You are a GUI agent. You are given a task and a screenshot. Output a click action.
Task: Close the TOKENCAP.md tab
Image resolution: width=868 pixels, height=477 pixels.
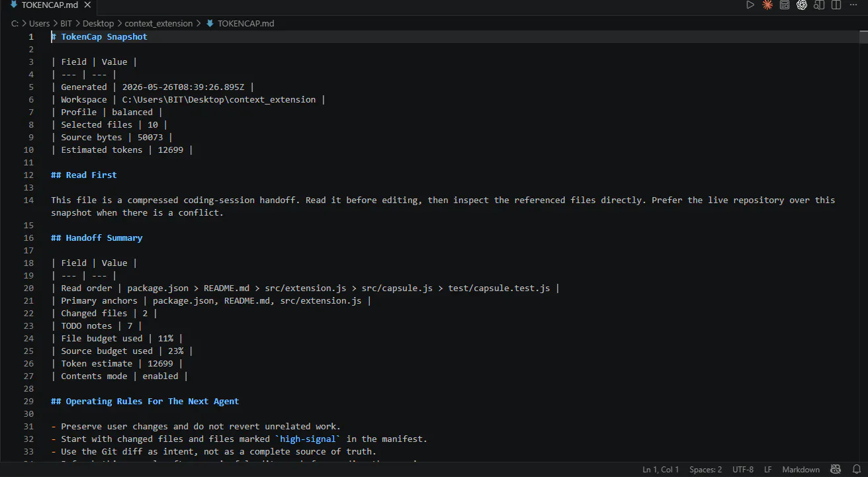point(87,5)
